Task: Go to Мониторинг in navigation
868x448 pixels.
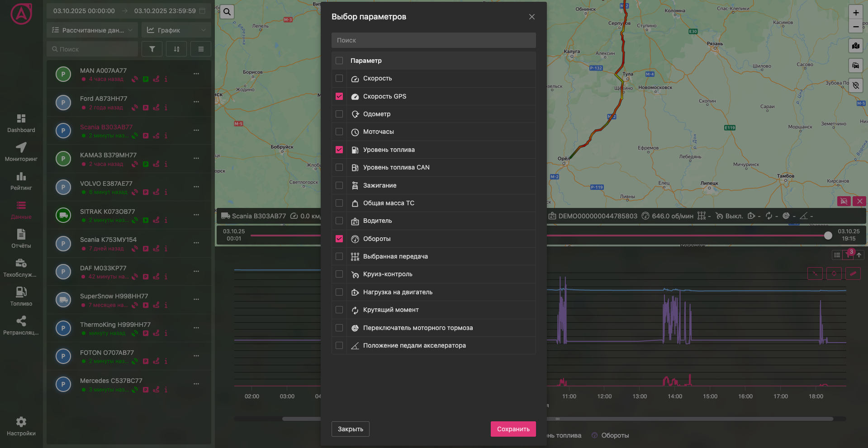Action: point(21,152)
